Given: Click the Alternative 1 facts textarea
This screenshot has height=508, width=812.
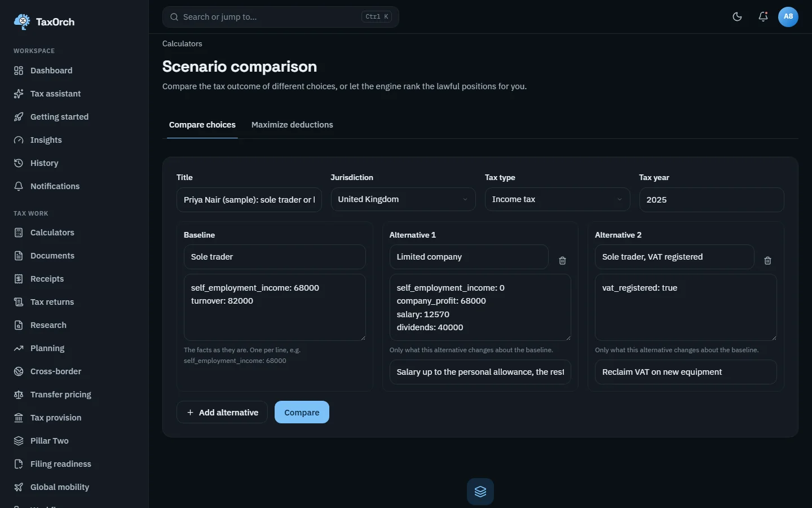Looking at the screenshot, I should coord(480,308).
